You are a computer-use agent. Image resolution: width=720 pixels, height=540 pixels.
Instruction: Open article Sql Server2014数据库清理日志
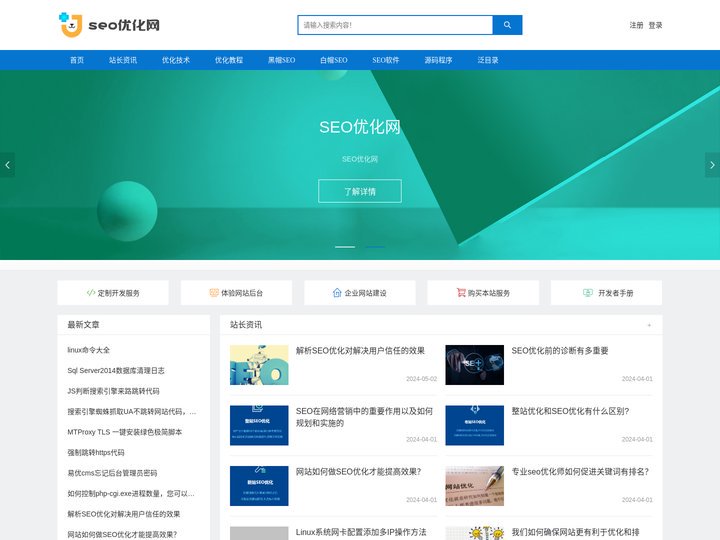coord(116,371)
